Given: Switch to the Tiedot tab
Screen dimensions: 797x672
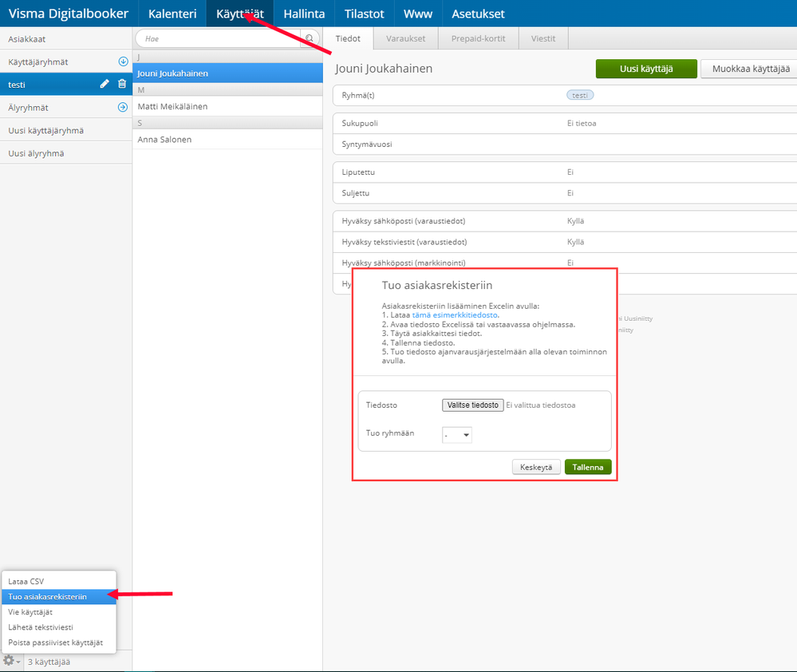Looking at the screenshot, I should 348,38.
